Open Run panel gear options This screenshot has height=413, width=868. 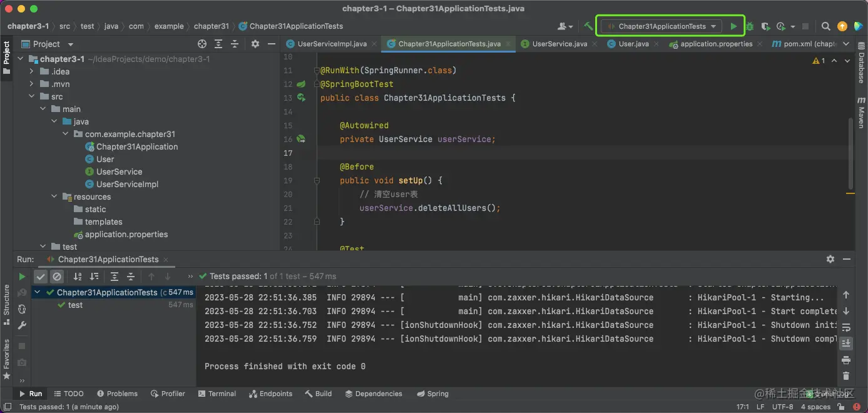click(x=830, y=259)
